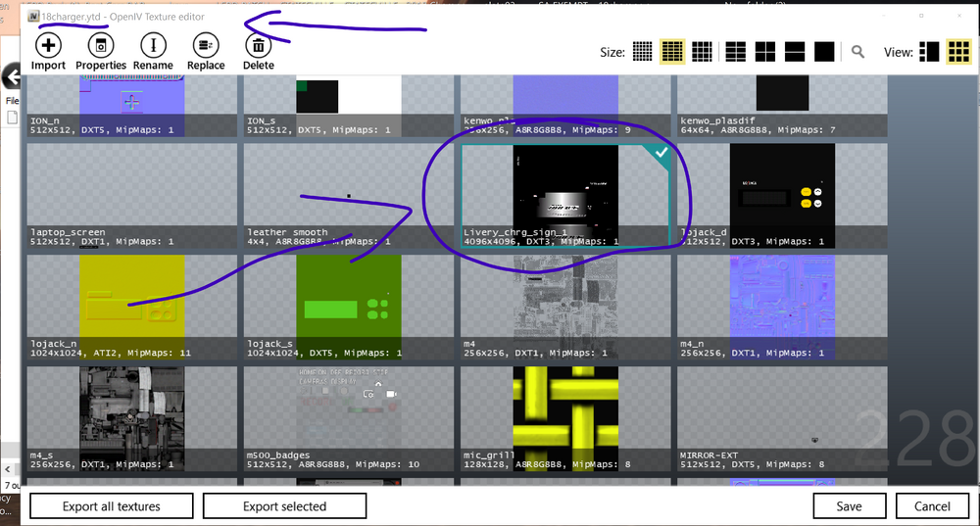Select the m4_s texture tile
Image resolution: width=980 pixels, height=526 pixels.
pos(132,418)
